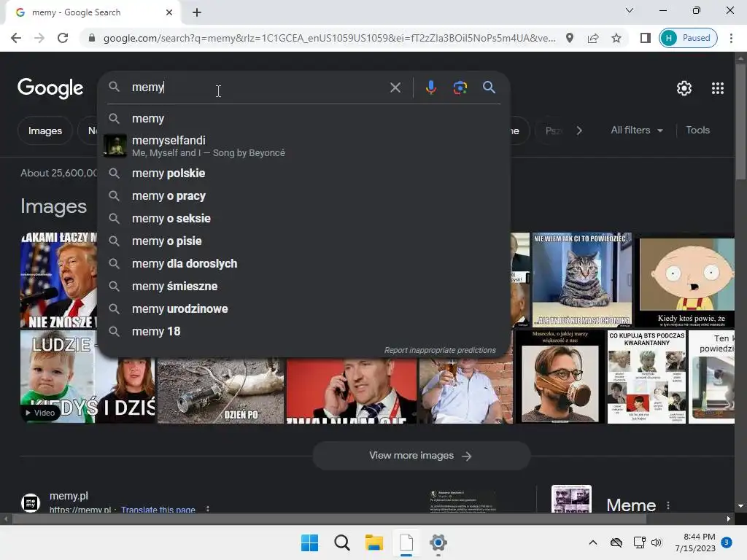Open Trump meme thumbnail
The image size is (747, 560).
58,281
